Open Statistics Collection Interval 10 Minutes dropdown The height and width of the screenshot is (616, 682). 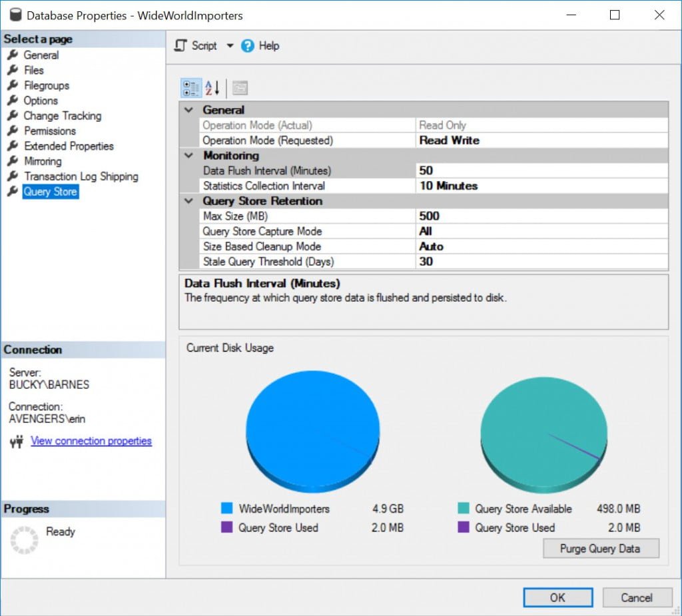coord(542,186)
